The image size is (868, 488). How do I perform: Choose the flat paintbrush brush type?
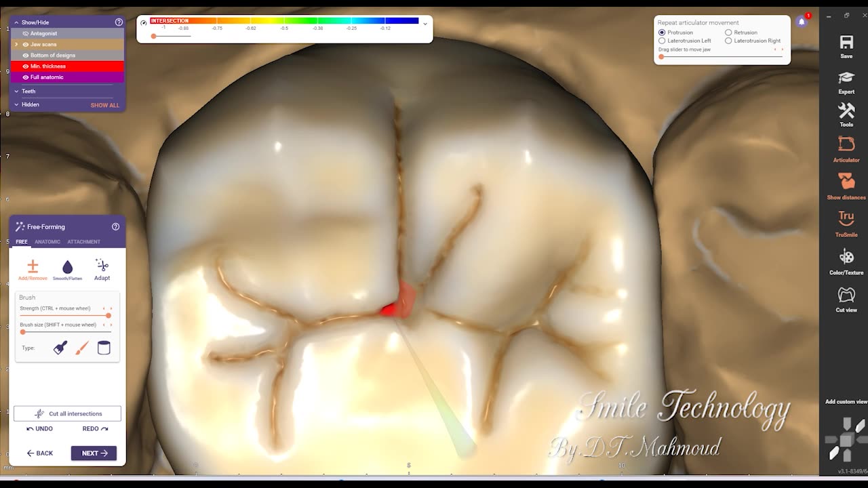(60, 348)
